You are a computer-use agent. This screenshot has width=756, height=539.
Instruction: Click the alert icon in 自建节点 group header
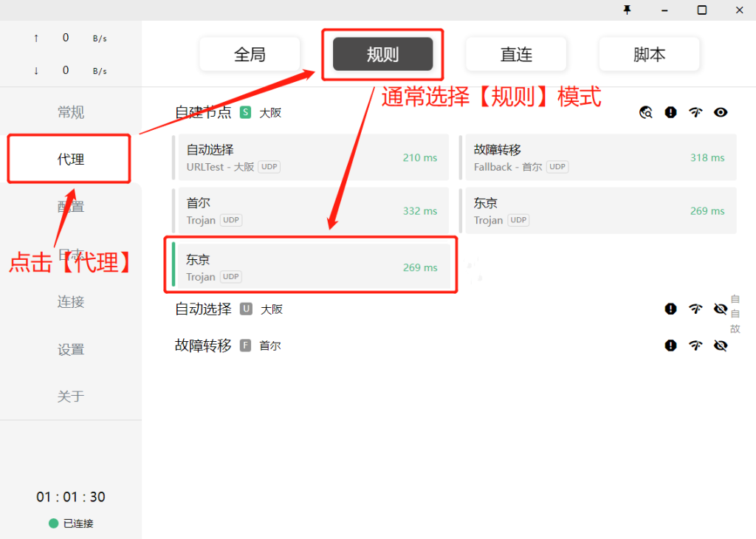[670, 112]
